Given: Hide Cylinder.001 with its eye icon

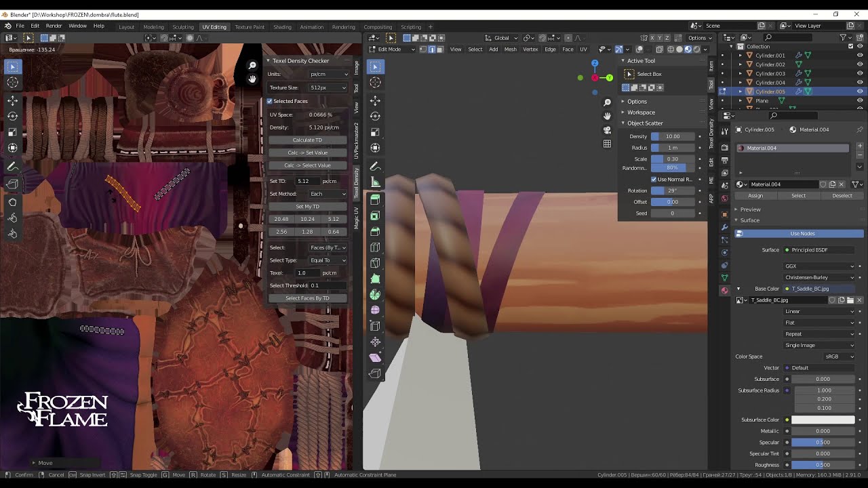Looking at the screenshot, I should [860, 56].
